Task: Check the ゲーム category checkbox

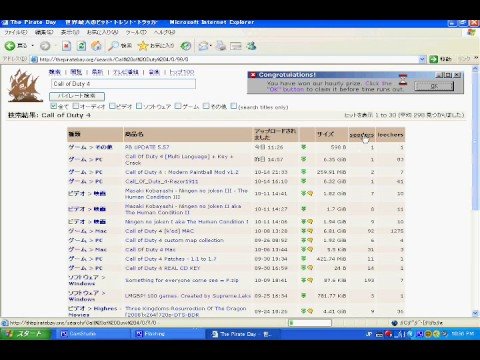Action: click(178, 106)
